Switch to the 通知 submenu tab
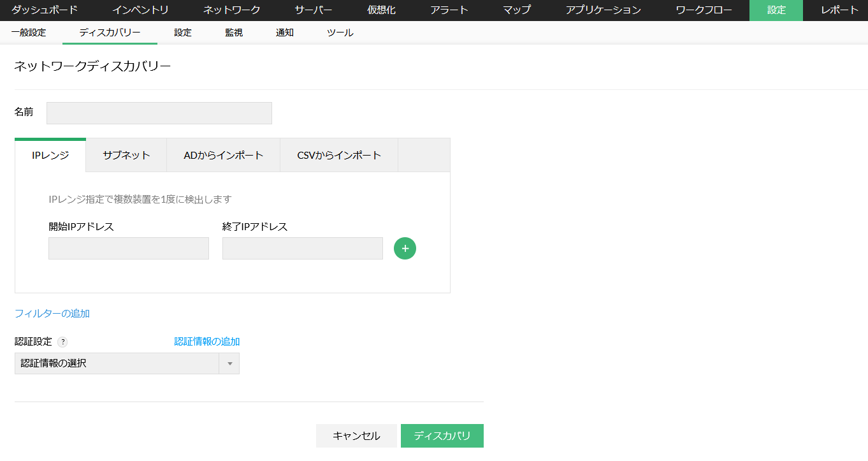Viewport: 868px width, 461px height. pyautogui.click(x=285, y=33)
